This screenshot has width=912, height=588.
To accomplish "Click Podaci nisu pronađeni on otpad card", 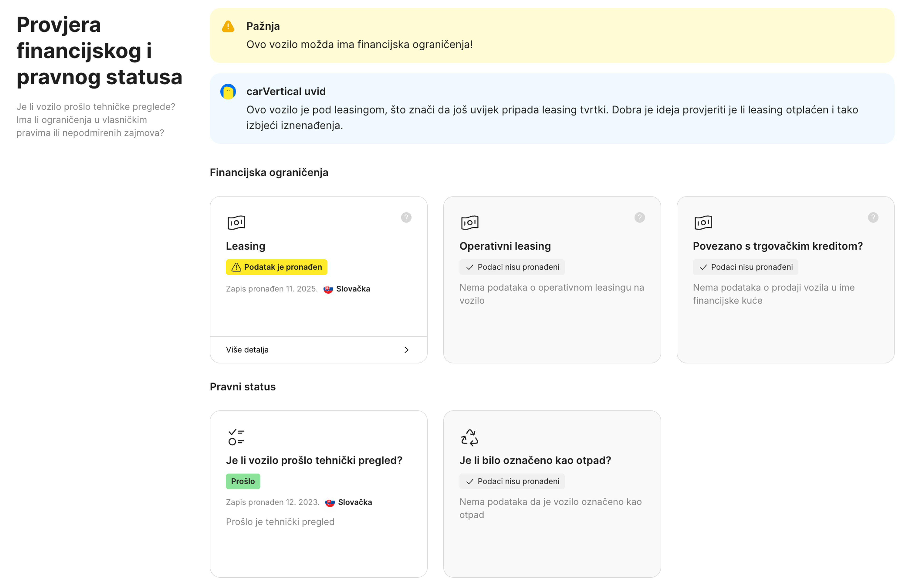I will tap(512, 481).
